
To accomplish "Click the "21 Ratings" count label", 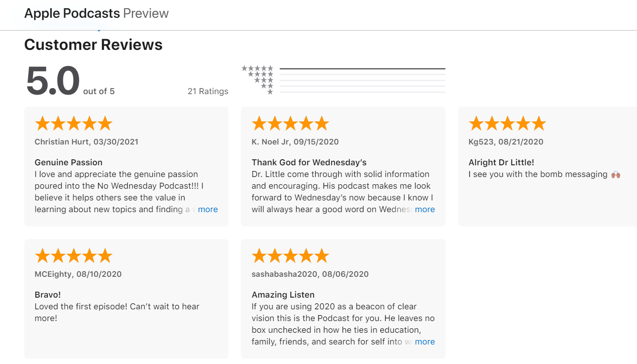I will 208,91.
